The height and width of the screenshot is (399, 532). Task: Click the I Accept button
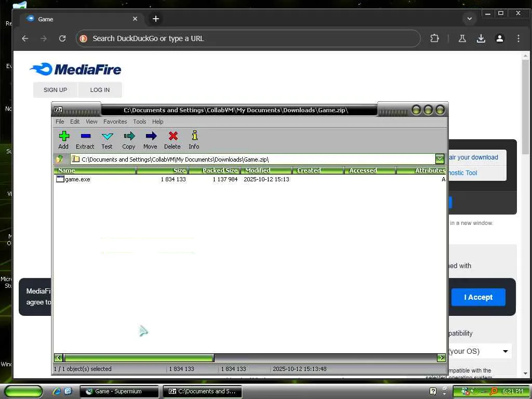click(x=478, y=297)
